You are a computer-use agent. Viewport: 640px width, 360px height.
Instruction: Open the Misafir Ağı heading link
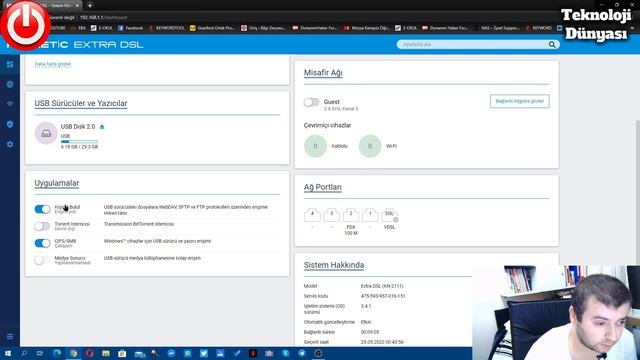coord(323,73)
